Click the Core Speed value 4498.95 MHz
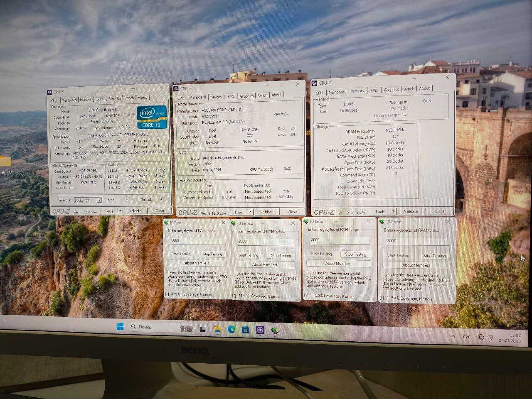 (87, 171)
